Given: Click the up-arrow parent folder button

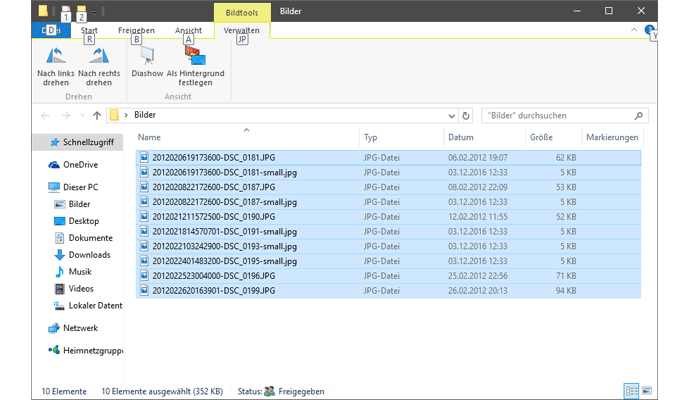Looking at the screenshot, I should tap(97, 115).
